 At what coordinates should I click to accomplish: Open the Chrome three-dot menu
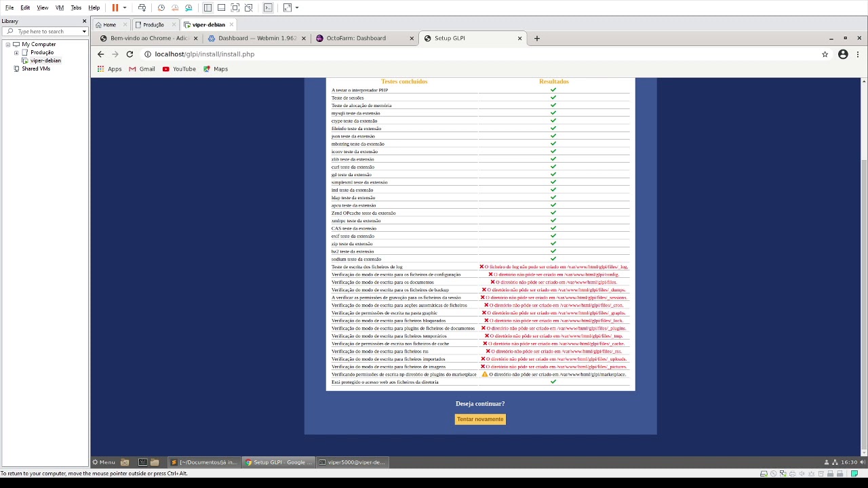point(859,54)
